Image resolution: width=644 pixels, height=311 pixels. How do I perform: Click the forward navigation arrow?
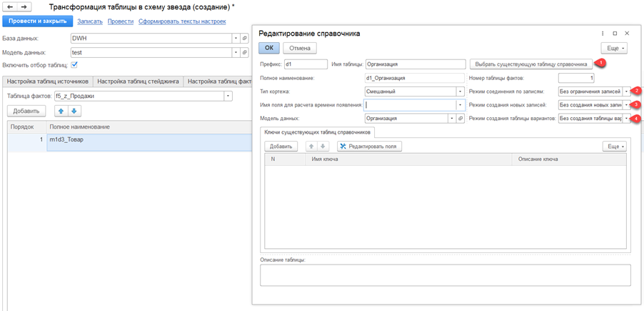pyautogui.click(x=25, y=6)
